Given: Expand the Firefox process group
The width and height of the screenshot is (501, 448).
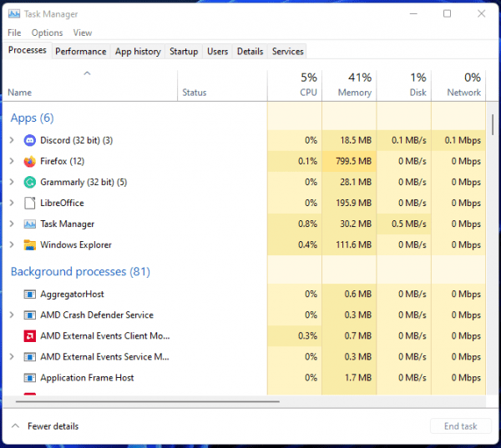Looking at the screenshot, I should coord(12,161).
